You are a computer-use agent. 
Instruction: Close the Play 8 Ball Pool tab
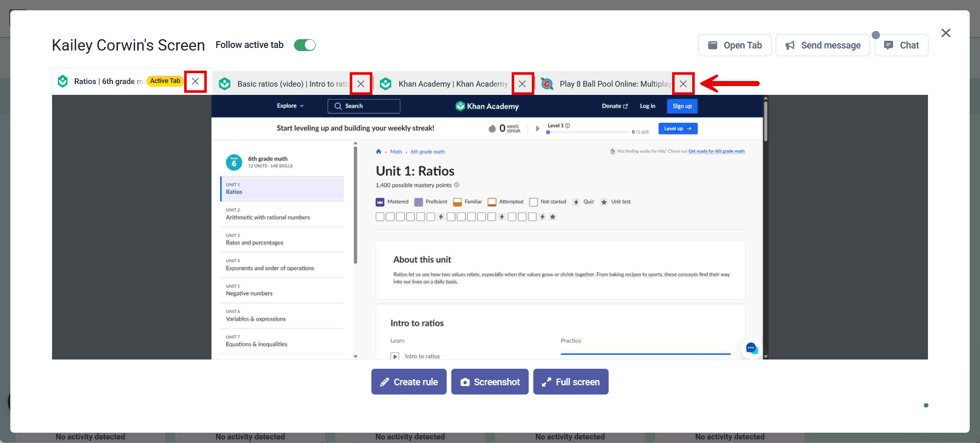(x=683, y=84)
